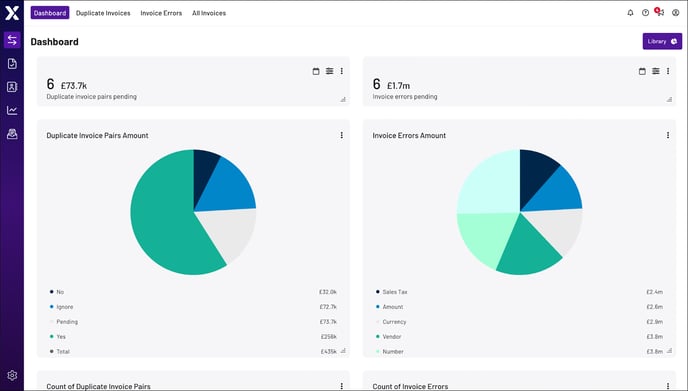The height and width of the screenshot is (391, 688).
Task: Click the green Yes pie slice
Action: click(x=162, y=219)
